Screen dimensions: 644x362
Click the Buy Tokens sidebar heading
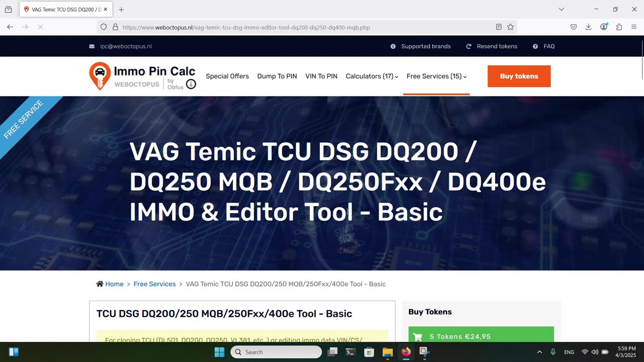tap(430, 312)
